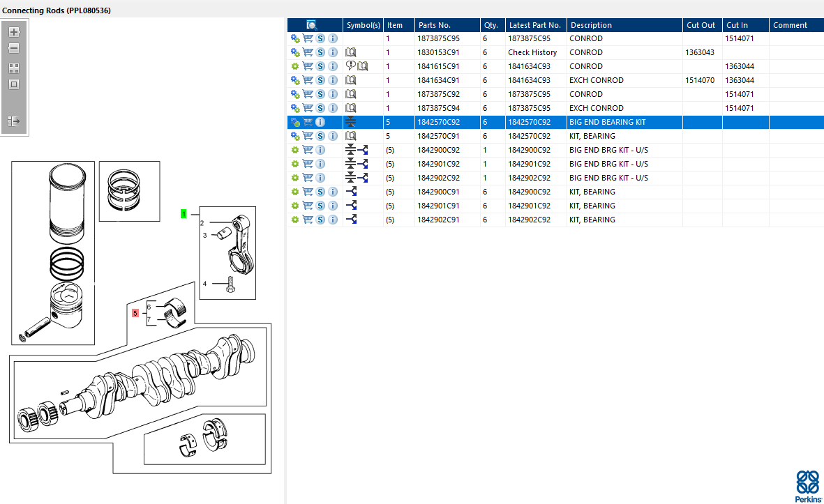Switch the diagram to single frame view
Image resolution: width=824 pixels, height=504 pixels.
(x=14, y=84)
